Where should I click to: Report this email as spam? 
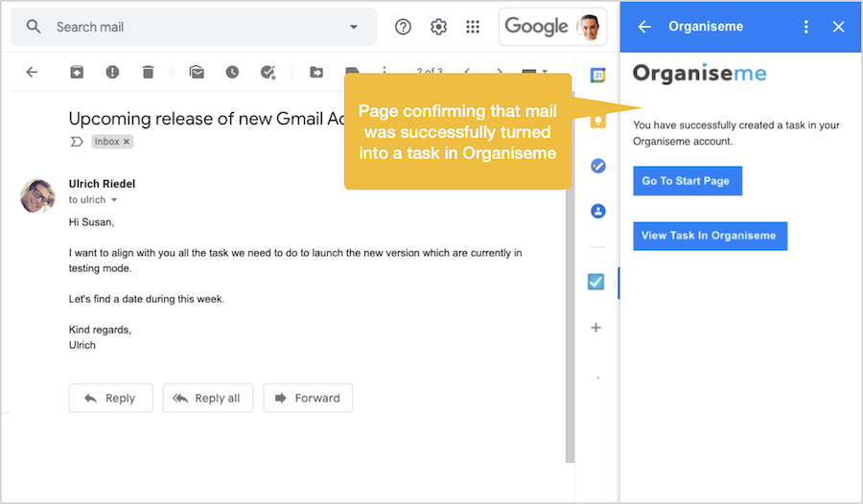tap(112, 72)
